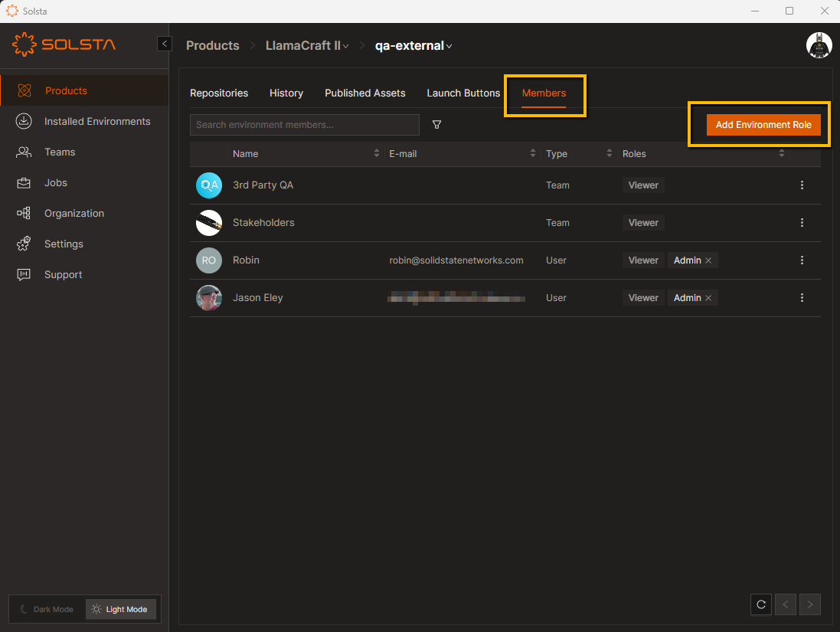
Task: Switch to the History tab
Action: click(x=286, y=93)
